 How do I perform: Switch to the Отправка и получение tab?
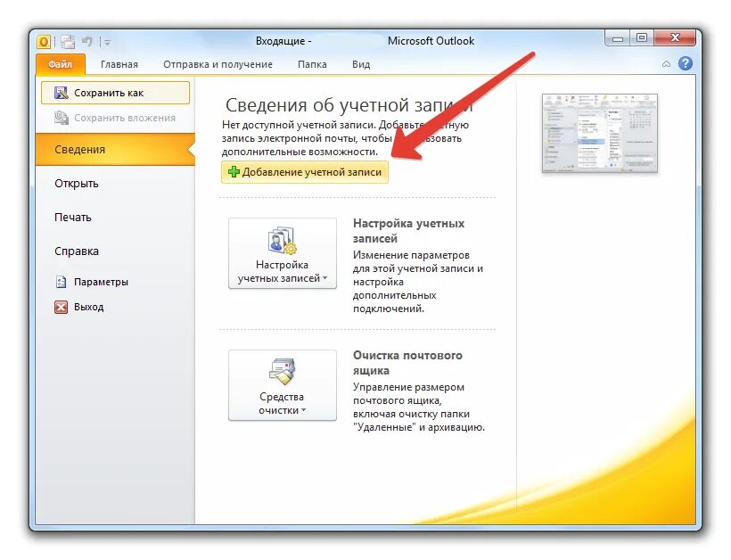coord(218,64)
